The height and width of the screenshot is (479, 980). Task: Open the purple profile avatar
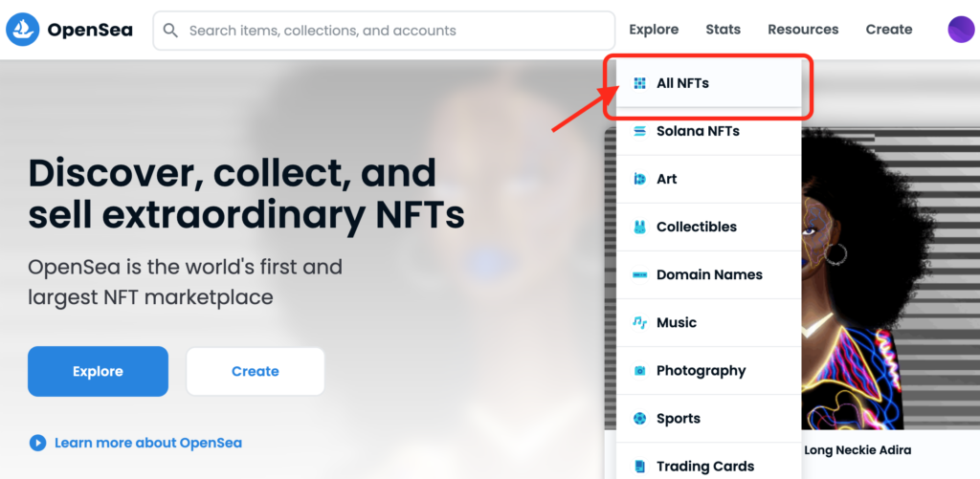(961, 30)
